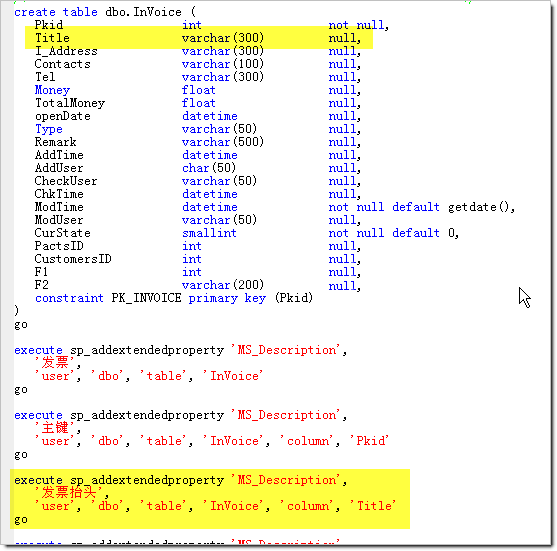
Task: Select datetime type on the openDate row
Action: pos(210,116)
